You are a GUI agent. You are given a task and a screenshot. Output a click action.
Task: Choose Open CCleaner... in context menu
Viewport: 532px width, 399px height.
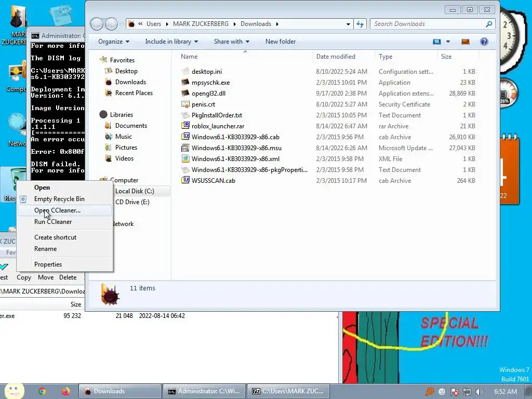coord(65,210)
